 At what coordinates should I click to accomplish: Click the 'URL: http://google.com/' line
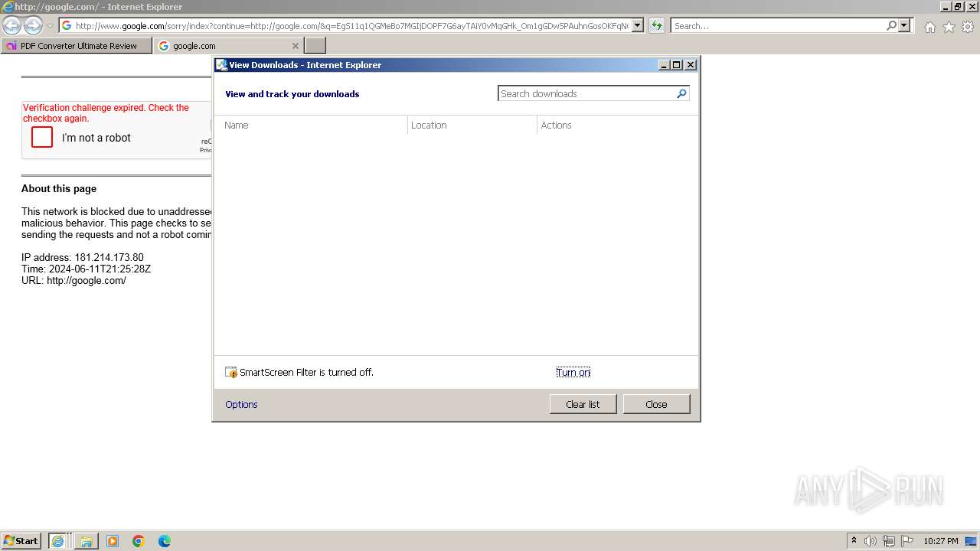click(x=73, y=281)
